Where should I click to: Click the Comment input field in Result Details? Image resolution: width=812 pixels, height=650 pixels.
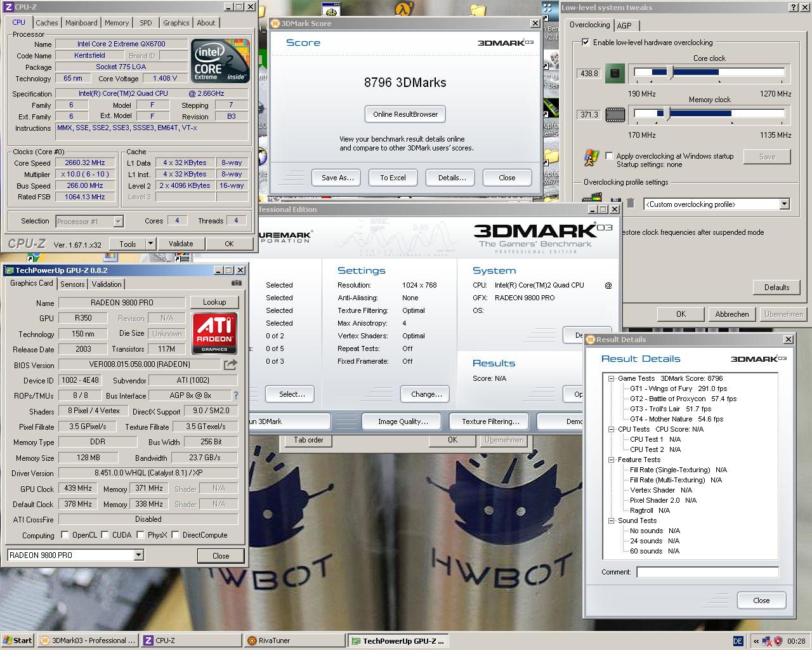(707, 572)
